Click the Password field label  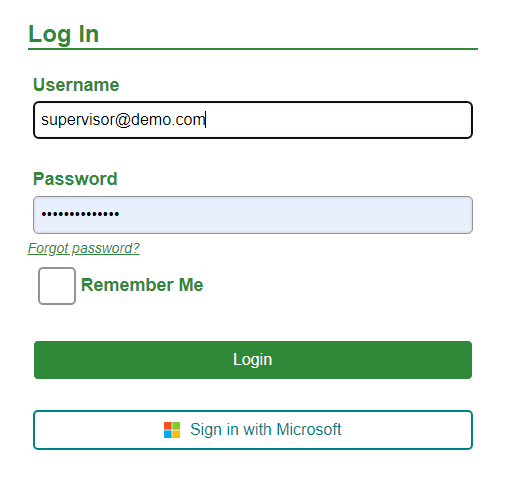75,179
